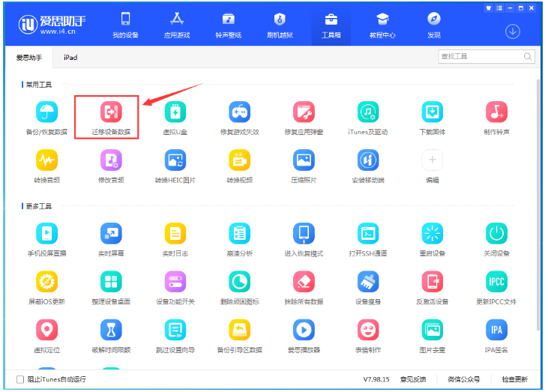Select the 进入恢复模式 recovery mode tool
Viewport: 548px width, 392px height.
[x=304, y=240]
